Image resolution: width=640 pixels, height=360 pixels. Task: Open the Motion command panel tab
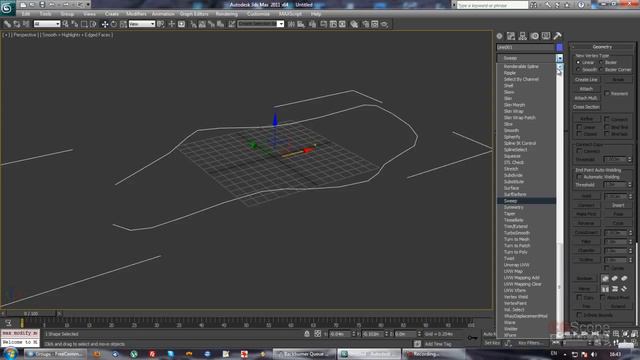[534, 36]
